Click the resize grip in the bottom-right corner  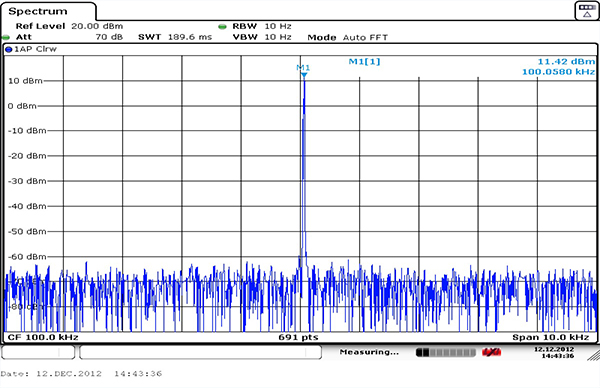pyautogui.click(x=593, y=355)
